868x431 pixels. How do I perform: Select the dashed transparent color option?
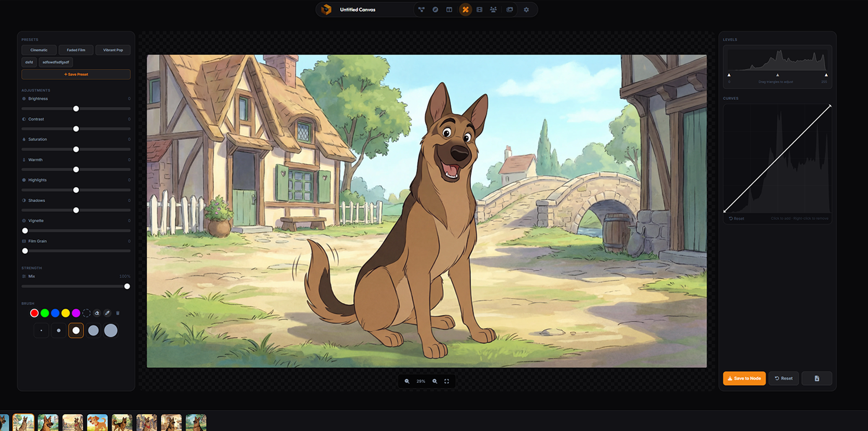click(87, 313)
